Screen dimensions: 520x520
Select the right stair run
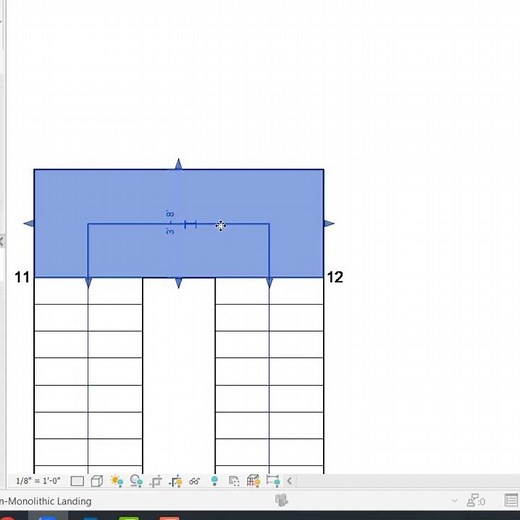coord(269,375)
